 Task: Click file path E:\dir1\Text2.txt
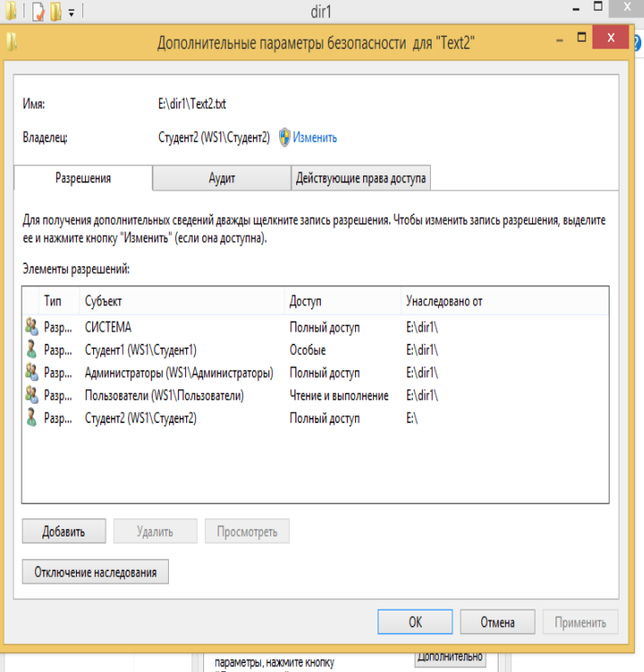coord(192,104)
